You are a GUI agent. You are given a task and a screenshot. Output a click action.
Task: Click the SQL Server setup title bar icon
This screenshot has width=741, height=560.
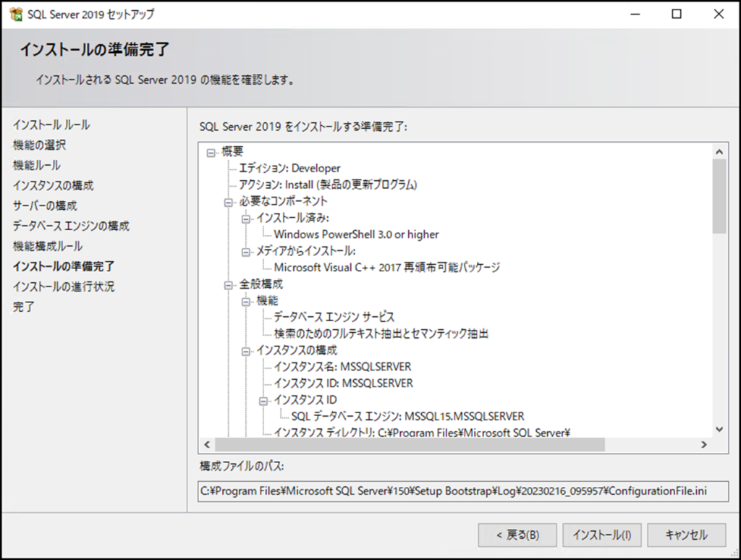coord(16,14)
